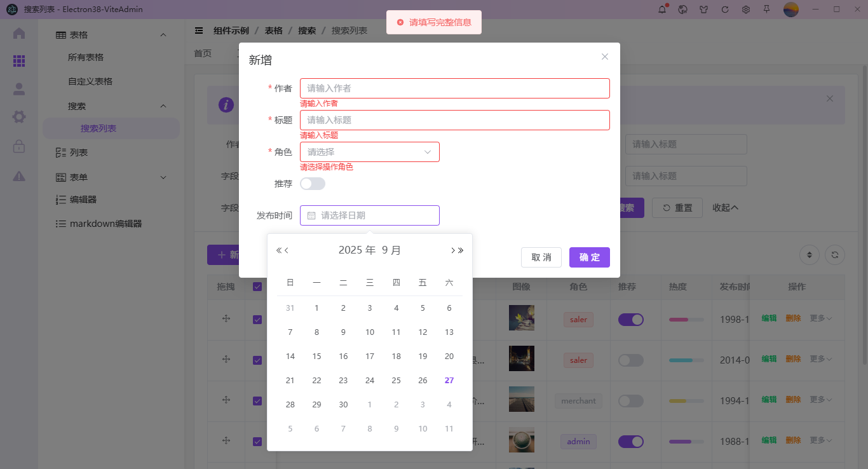Uncheck the first row's selection checkbox
The height and width of the screenshot is (469, 868).
coord(257,319)
